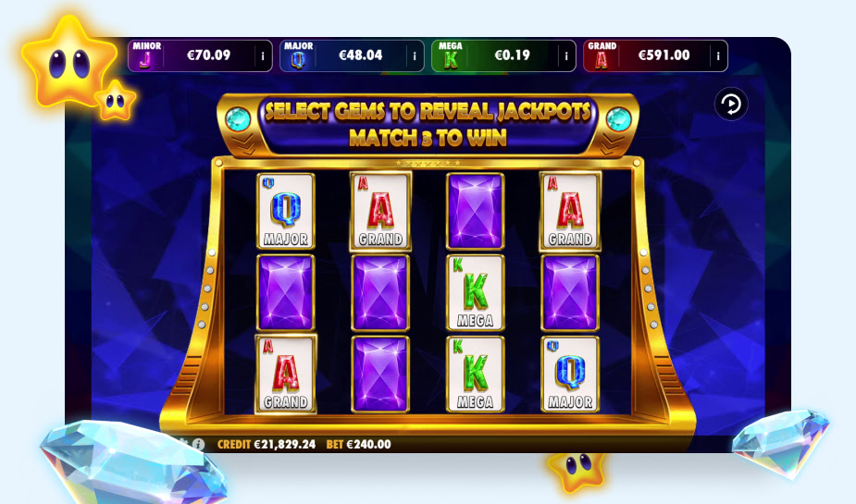Image resolution: width=856 pixels, height=504 pixels.
Task: Pick the bottom-row gem in the second column
Action: [x=380, y=375]
